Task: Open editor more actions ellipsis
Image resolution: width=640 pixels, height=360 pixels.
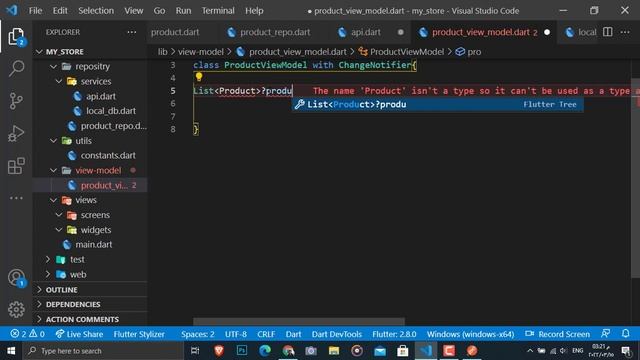Action: coord(625,32)
